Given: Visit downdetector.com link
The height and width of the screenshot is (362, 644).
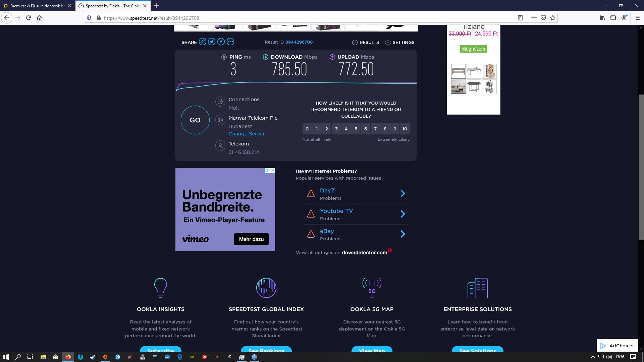Looking at the screenshot, I should pos(364,253).
